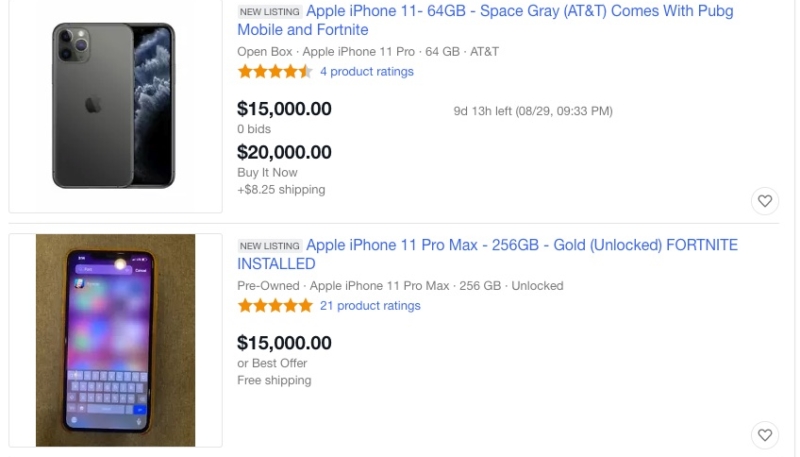Open the Gold iPhone 11 Pro Max photo

115,340
